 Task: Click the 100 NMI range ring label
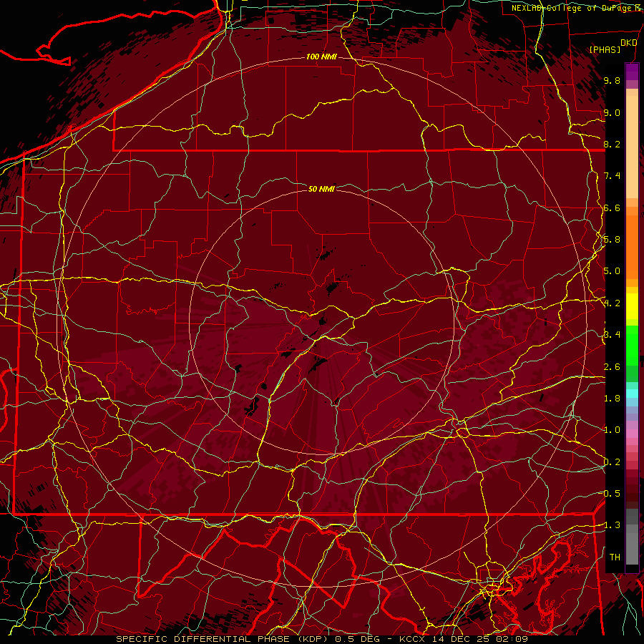coord(321,57)
